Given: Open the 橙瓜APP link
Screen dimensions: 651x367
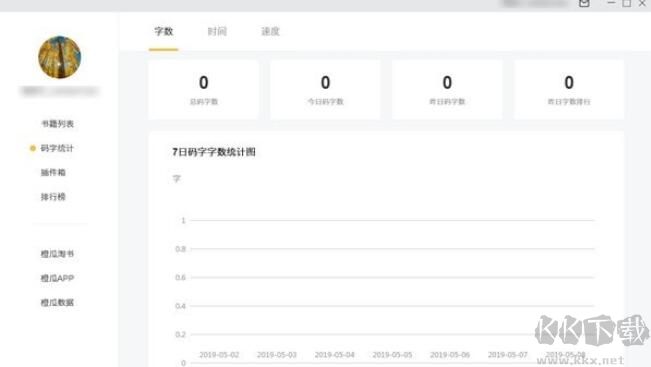Looking at the screenshot, I should click(x=57, y=278).
